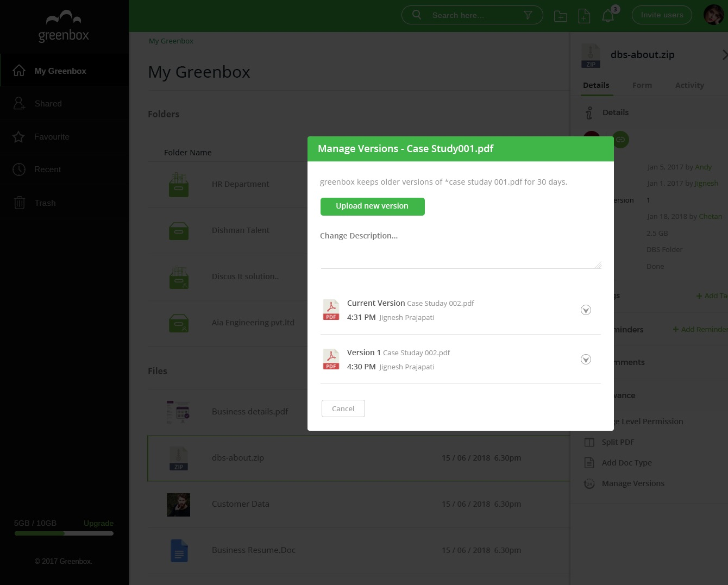This screenshot has width=728, height=585.
Task: Click the Change Description text area
Action: click(x=460, y=249)
